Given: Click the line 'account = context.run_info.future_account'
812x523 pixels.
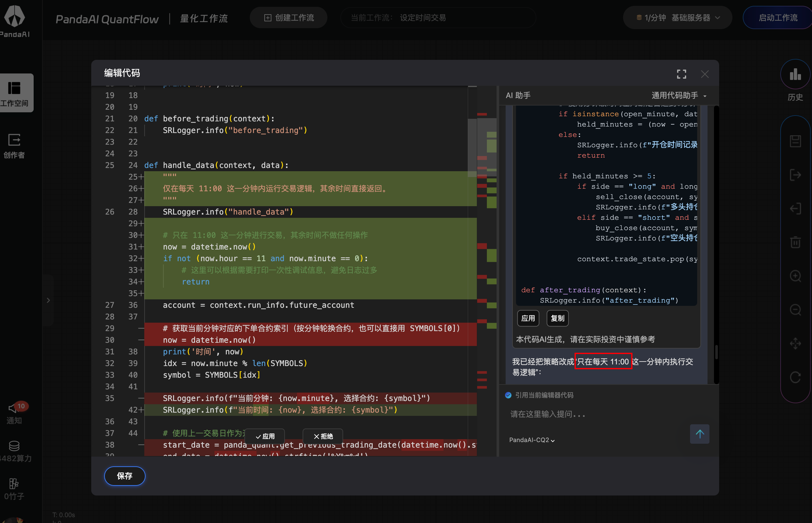Looking at the screenshot, I should click(258, 305).
